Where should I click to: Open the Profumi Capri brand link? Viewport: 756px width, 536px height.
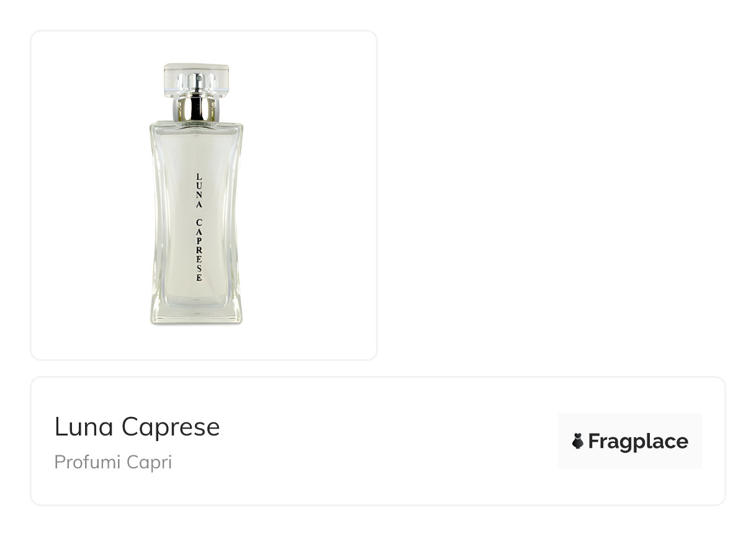(x=113, y=462)
